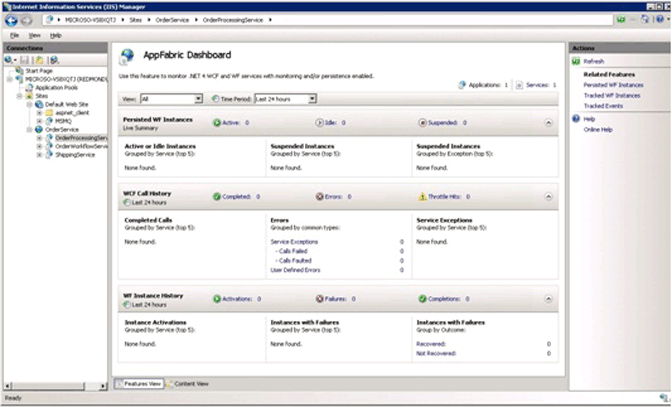Image resolution: width=672 pixels, height=407 pixels.
Task: Open Online Help link
Action: 598,129
